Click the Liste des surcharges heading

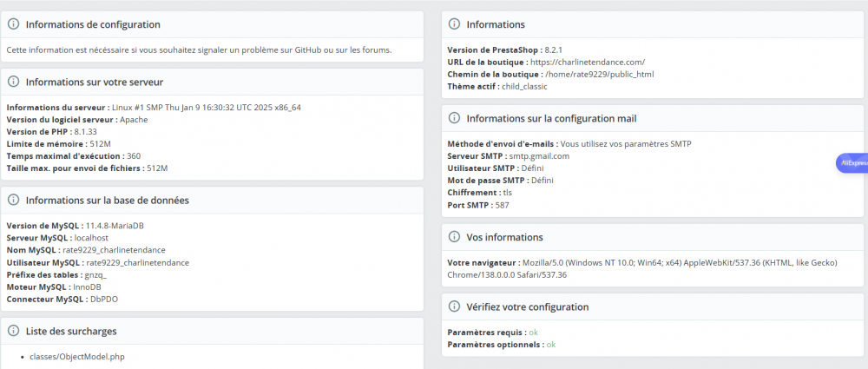(x=71, y=331)
